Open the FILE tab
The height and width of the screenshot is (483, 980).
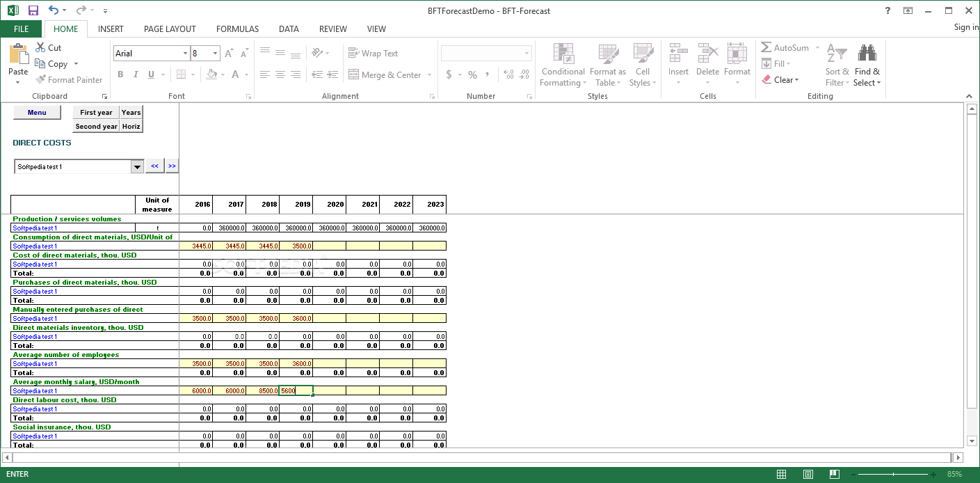click(x=22, y=29)
